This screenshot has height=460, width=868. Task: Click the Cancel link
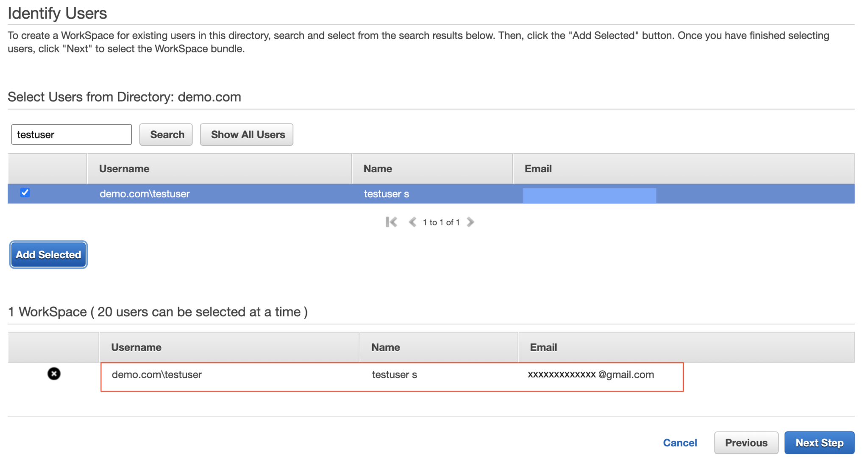[x=680, y=442]
